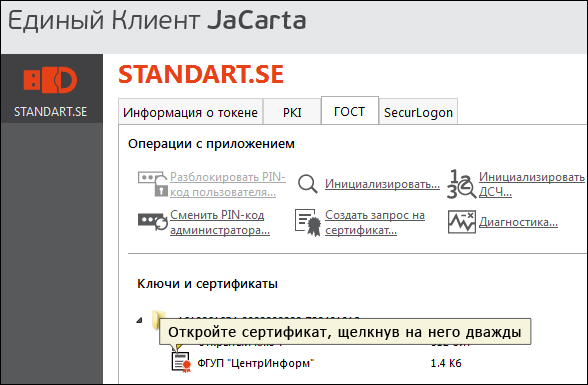The height and width of the screenshot is (385, 588).
Task: Click the Разблокировать PIN-код пользователя link
Action: pyautogui.click(x=228, y=184)
